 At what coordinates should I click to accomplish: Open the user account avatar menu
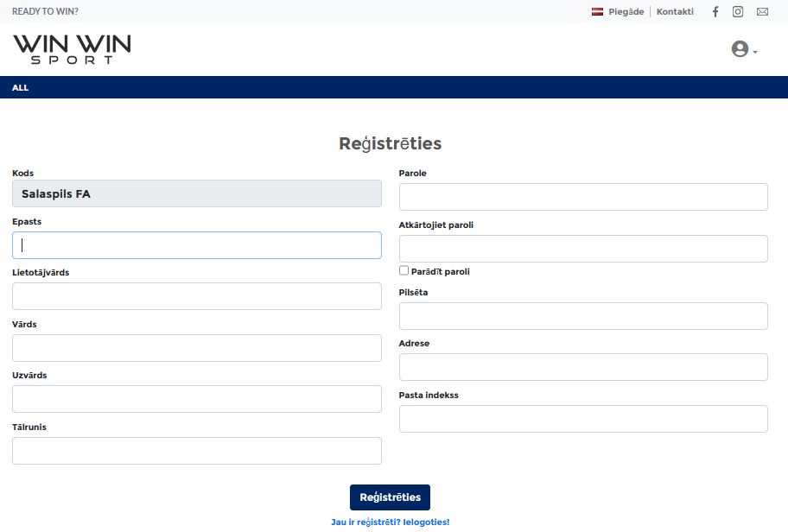[x=744, y=48]
